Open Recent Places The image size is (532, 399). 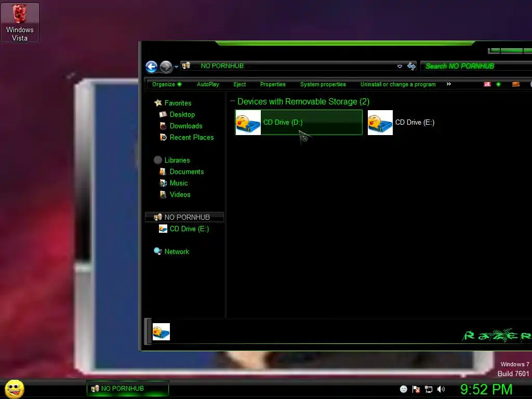[192, 137]
